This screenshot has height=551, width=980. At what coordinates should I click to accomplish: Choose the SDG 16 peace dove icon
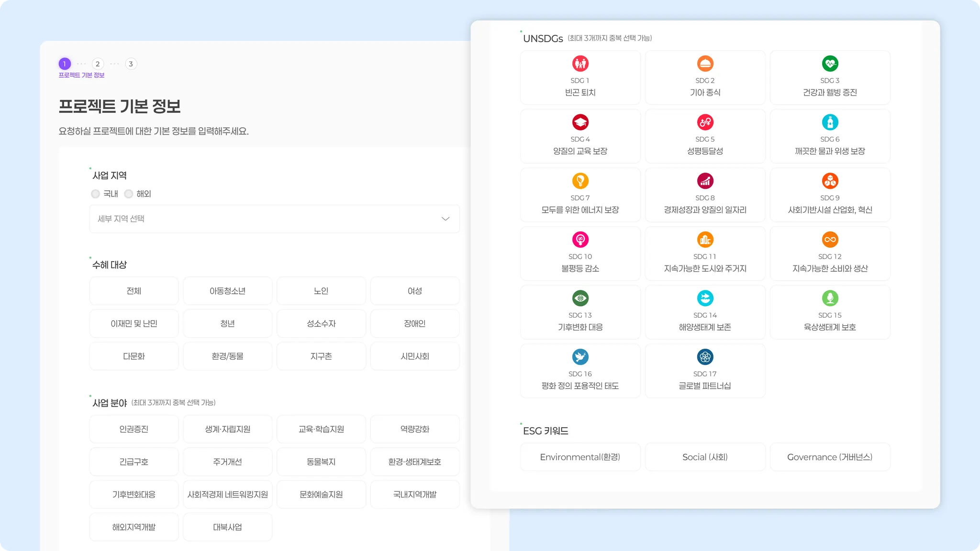click(x=580, y=357)
